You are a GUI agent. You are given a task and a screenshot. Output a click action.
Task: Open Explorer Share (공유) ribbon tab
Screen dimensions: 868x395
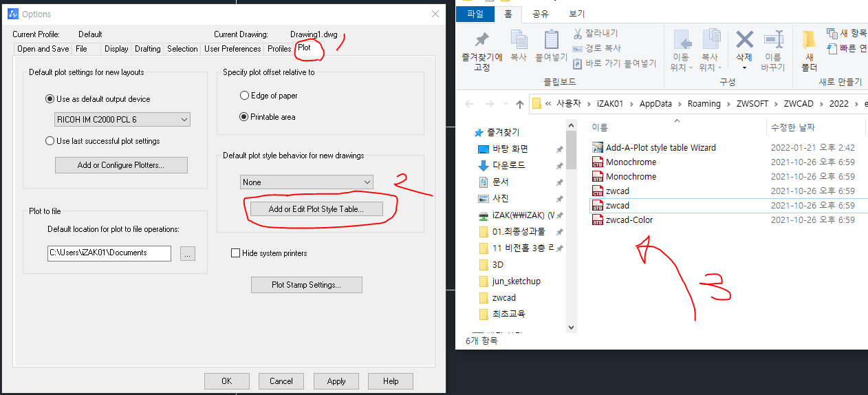(540, 13)
